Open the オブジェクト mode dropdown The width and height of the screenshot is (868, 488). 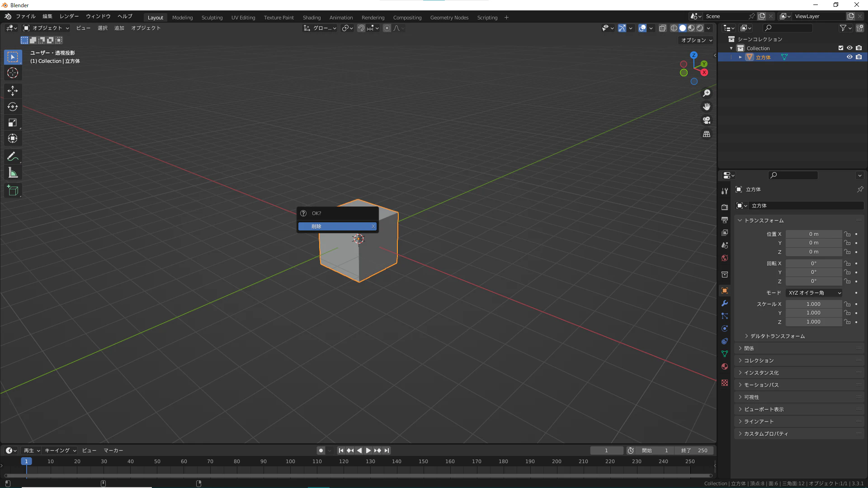46,28
